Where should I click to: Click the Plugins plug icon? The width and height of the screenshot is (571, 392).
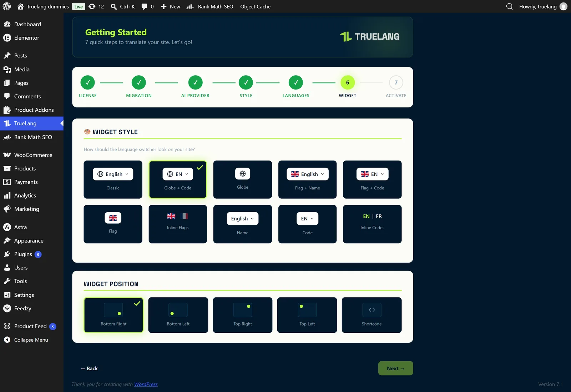[7, 254]
